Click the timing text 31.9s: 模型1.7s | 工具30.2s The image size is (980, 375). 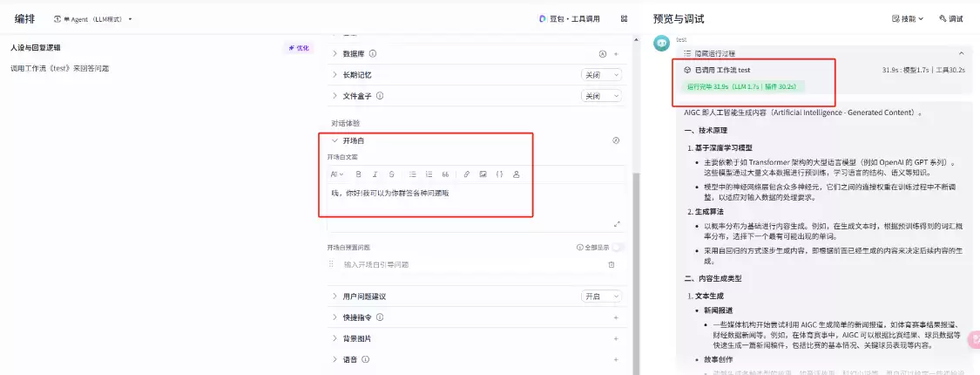coord(923,70)
